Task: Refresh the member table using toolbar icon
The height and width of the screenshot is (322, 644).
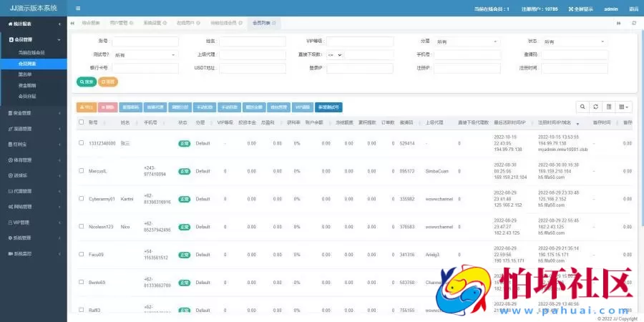Action: pos(597,107)
